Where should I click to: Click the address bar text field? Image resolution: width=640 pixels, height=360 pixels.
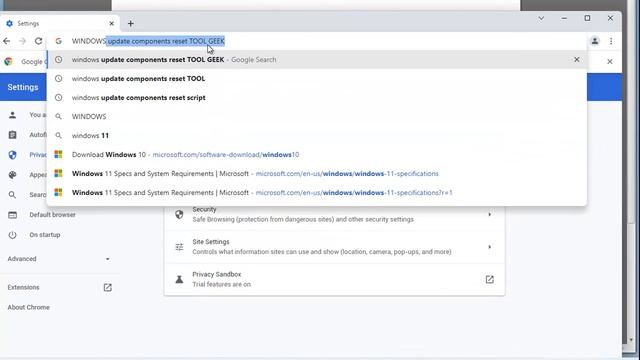[318, 41]
